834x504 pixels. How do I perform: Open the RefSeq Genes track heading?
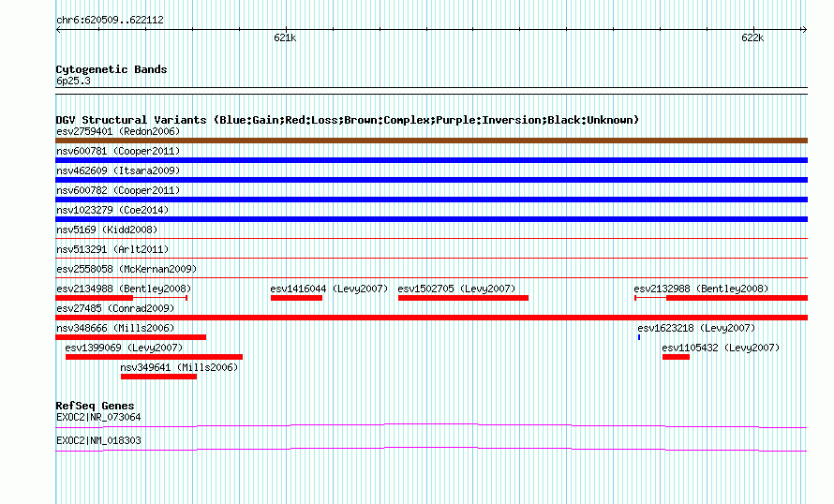point(96,406)
